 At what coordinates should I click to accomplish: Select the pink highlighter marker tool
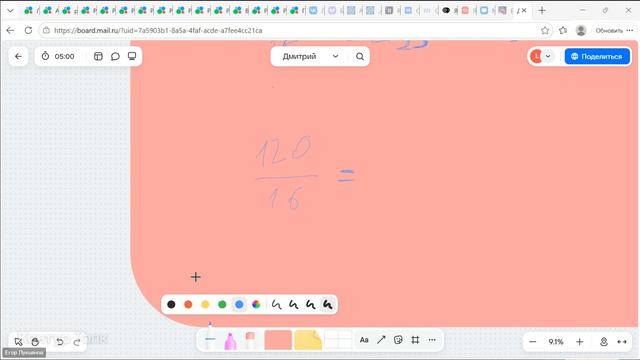point(230,341)
